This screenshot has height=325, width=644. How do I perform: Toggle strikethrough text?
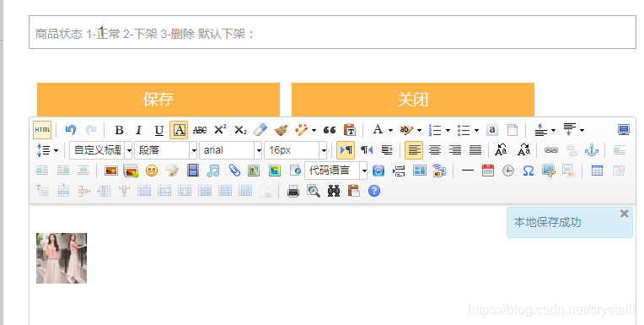[200, 130]
